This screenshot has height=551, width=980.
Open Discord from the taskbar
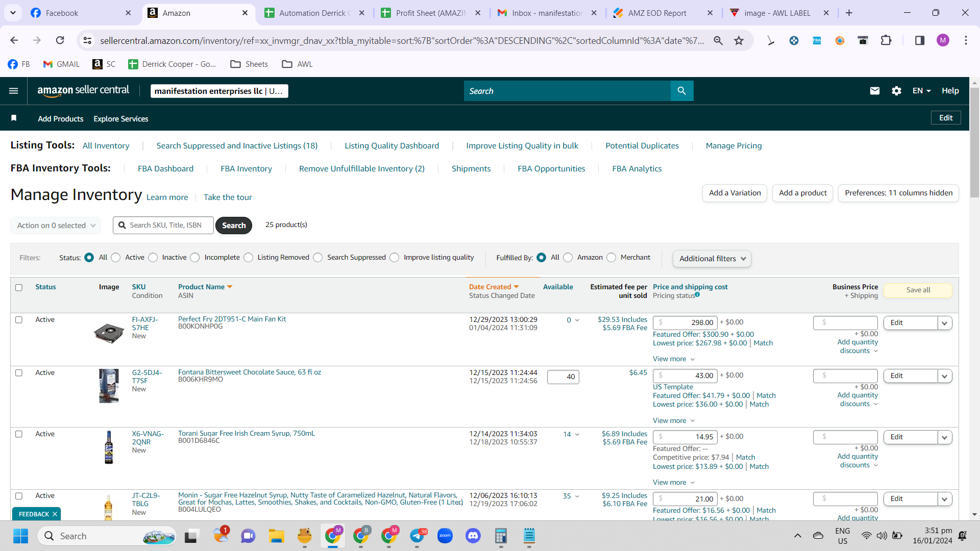tap(473, 536)
